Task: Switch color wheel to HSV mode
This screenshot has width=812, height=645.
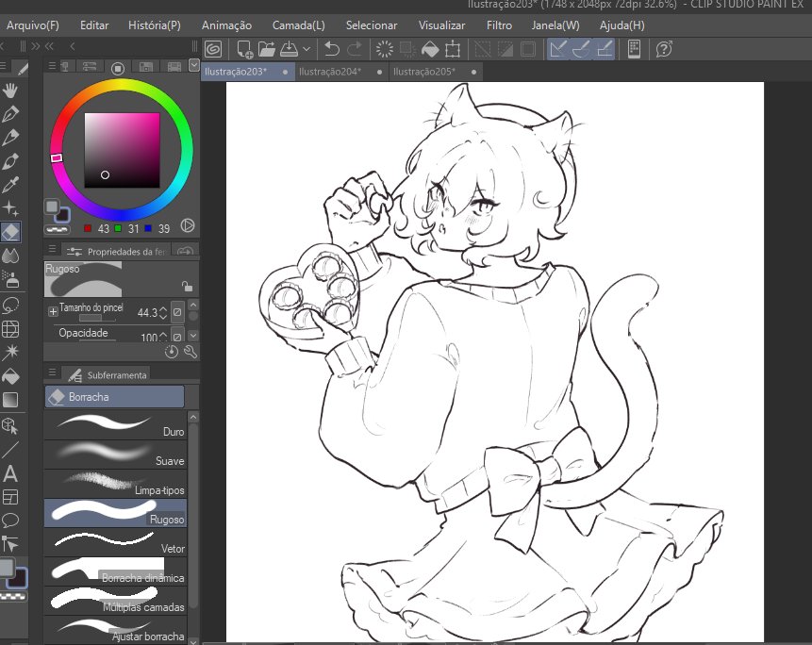Action: click(188, 225)
